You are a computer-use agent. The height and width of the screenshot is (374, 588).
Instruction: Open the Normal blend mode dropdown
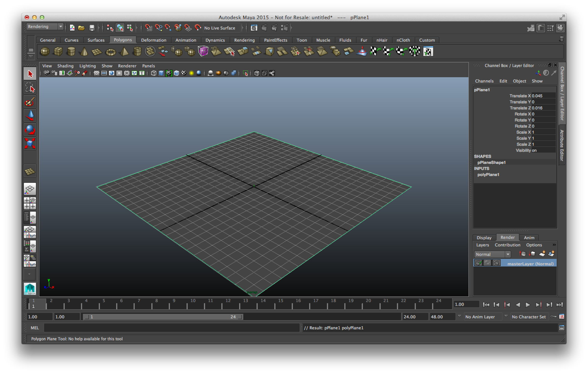(x=492, y=254)
